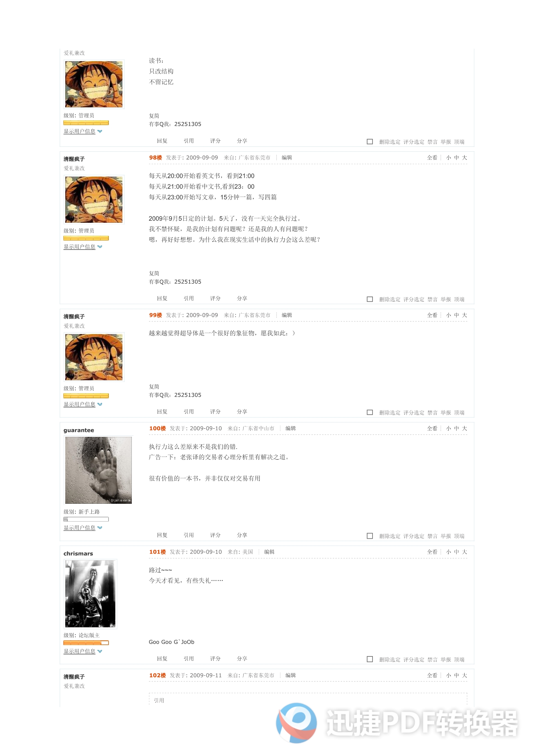Click 引用 under post 100

[x=189, y=535]
